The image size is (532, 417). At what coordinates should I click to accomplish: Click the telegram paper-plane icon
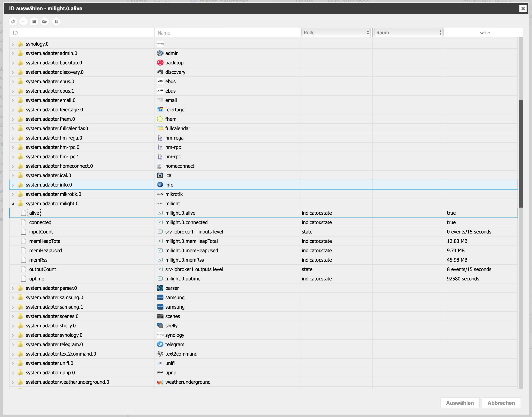tap(160, 344)
